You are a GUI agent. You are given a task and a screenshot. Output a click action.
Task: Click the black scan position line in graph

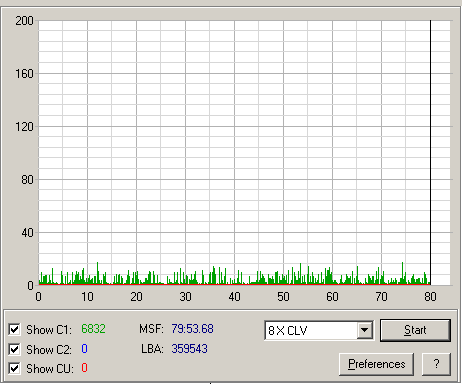pyautogui.click(x=430, y=152)
